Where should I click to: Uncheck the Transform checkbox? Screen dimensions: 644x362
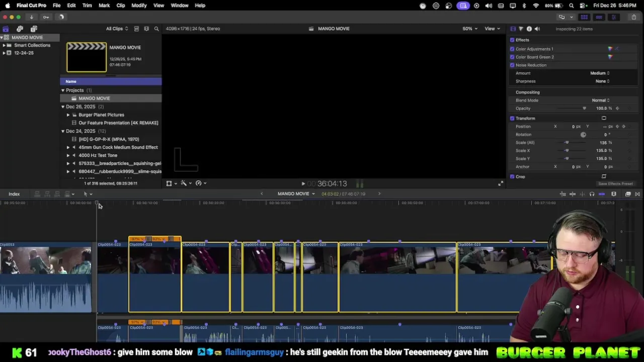[x=512, y=118]
